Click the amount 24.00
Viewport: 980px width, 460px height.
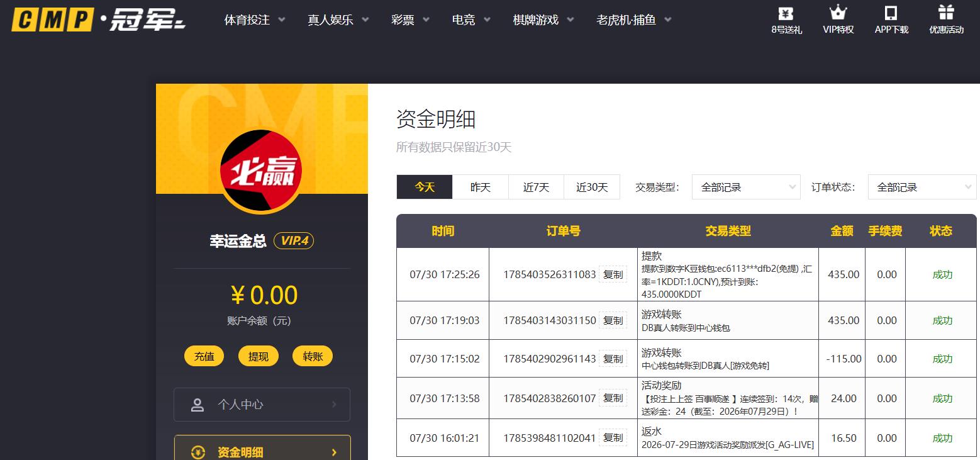coord(844,398)
